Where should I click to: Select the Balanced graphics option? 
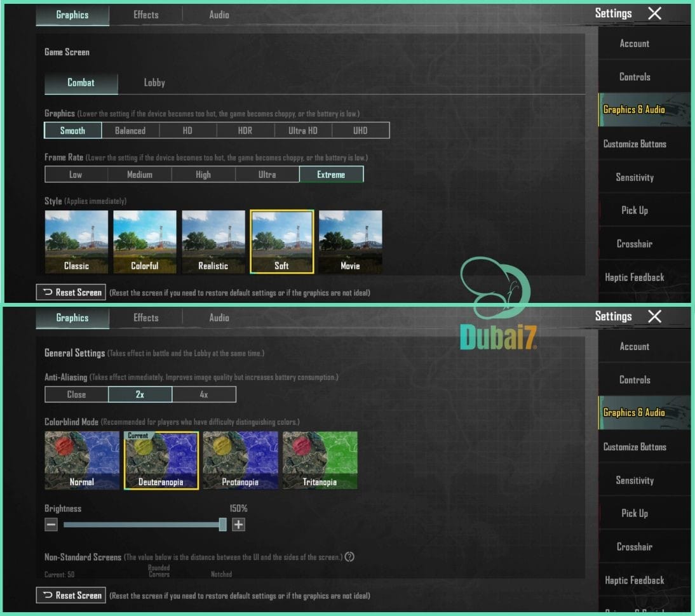pos(130,130)
